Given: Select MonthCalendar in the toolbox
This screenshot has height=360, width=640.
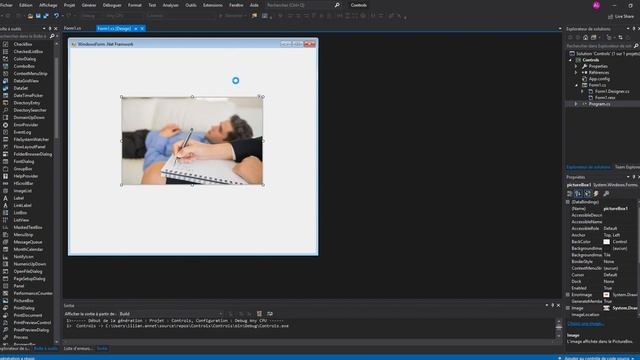Looking at the screenshot, I should (28, 249).
